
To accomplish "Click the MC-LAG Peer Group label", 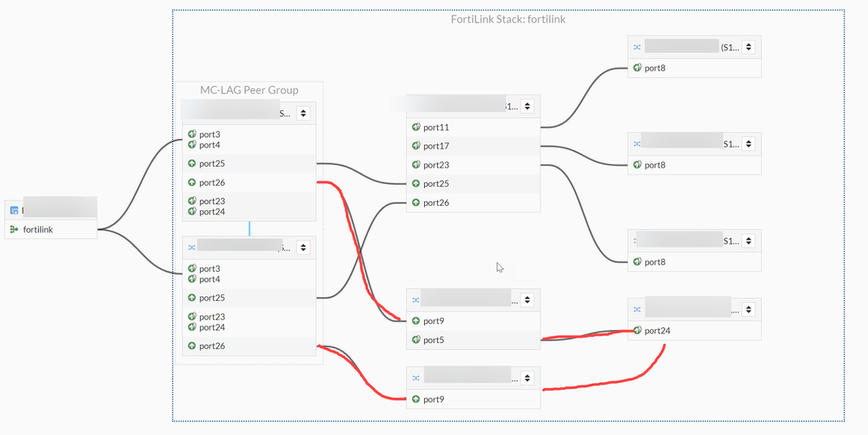I will 248,89.
